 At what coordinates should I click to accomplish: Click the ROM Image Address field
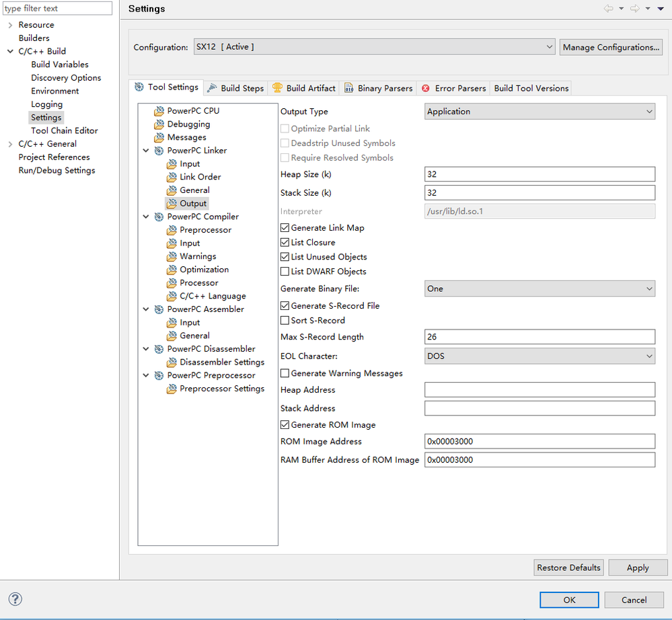tap(539, 441)
